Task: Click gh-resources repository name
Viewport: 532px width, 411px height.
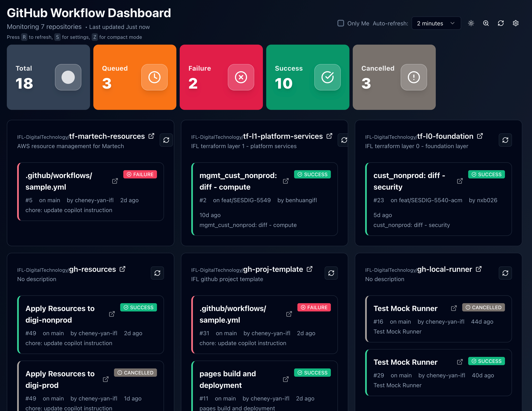Action: [93, 269]
